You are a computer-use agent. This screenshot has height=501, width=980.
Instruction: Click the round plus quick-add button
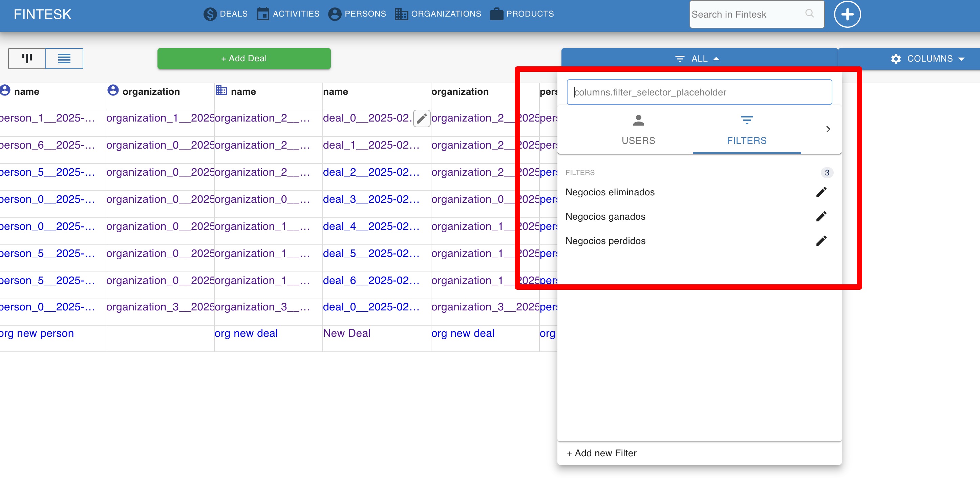click(847, 14)
